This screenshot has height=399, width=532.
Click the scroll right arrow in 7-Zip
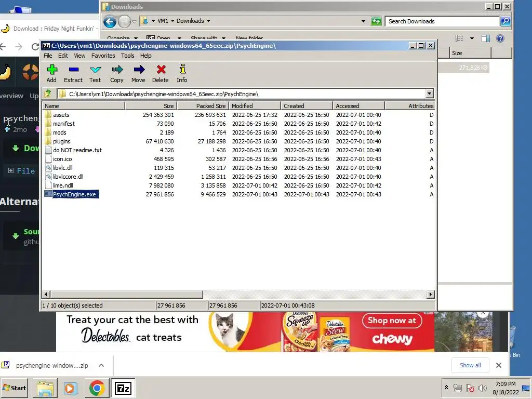(x=431, y=294)
